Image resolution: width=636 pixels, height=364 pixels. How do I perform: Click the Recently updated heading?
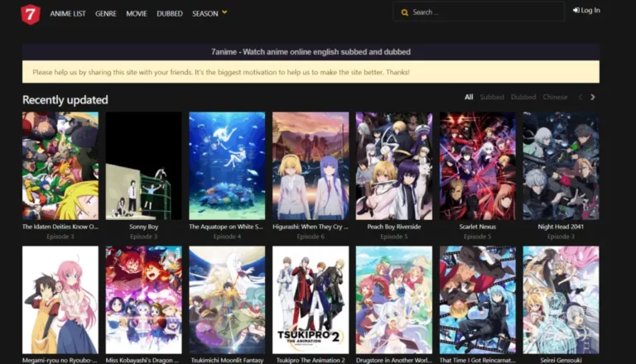point(65,100)
